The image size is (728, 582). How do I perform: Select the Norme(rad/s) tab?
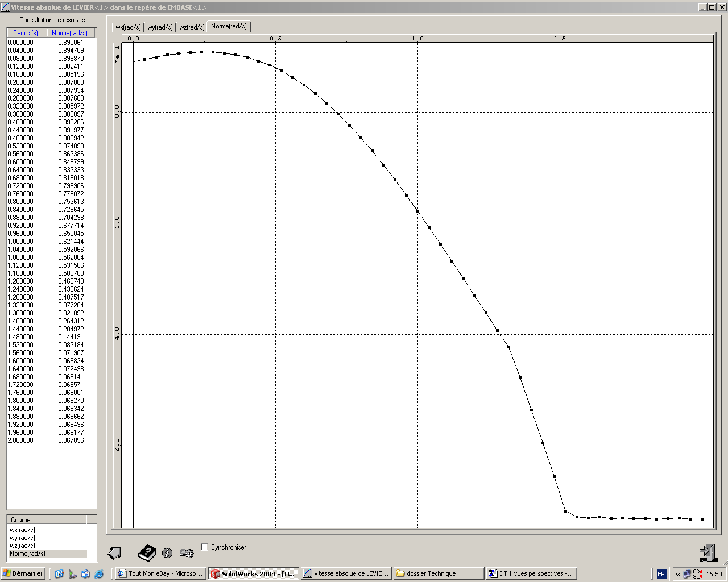tap(229, 26)
